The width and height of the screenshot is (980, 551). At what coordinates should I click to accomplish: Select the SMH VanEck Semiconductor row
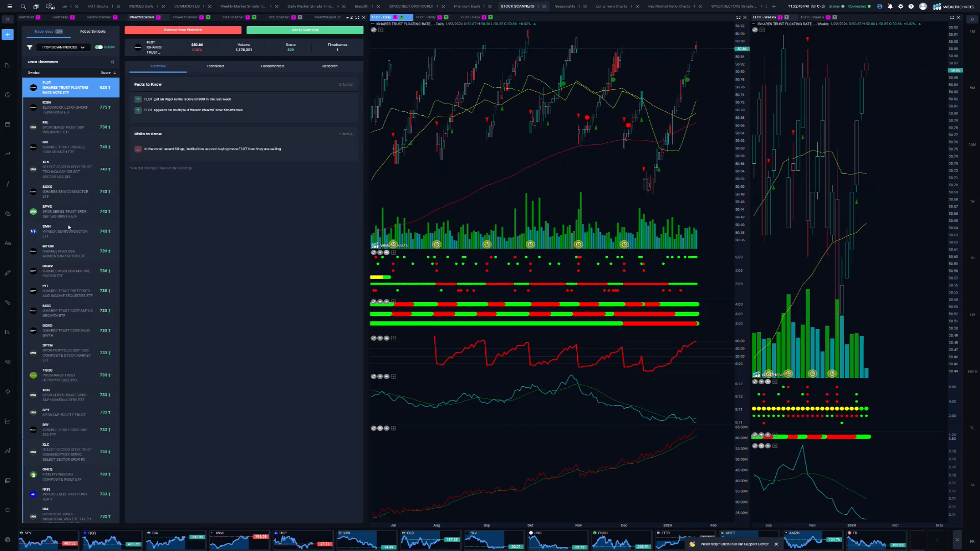tap(71, 232)
